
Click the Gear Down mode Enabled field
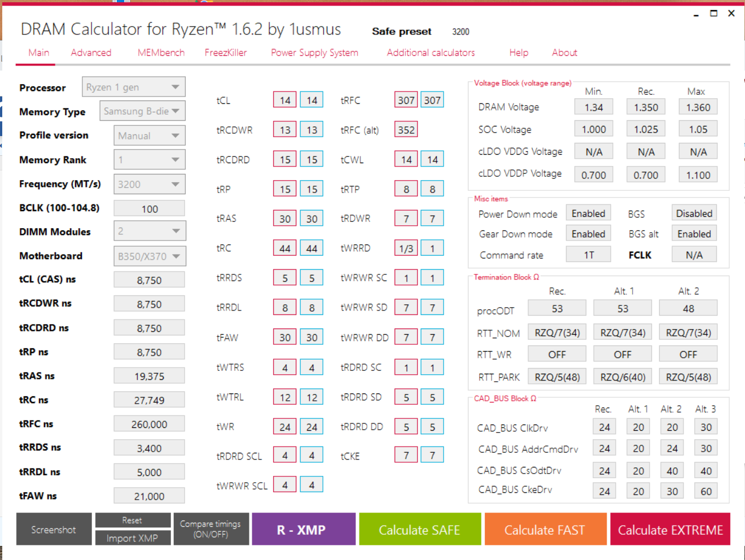tap(588, 233)
